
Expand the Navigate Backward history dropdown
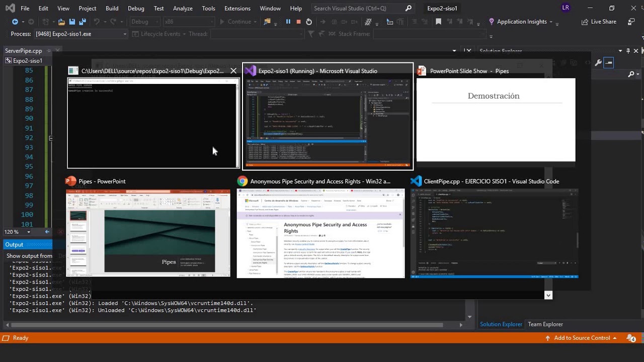(x=23, y=22)
